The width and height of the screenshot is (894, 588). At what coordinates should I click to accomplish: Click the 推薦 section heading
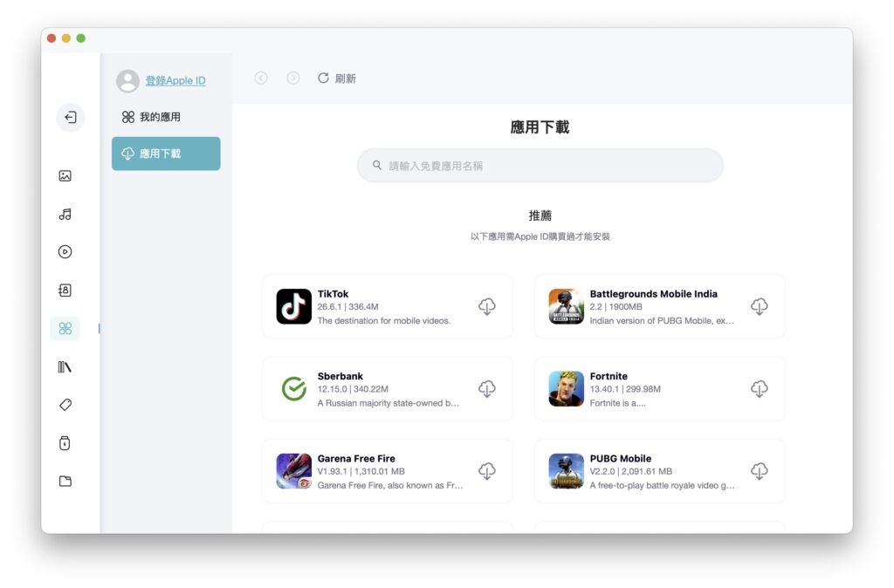click(540, 215)
